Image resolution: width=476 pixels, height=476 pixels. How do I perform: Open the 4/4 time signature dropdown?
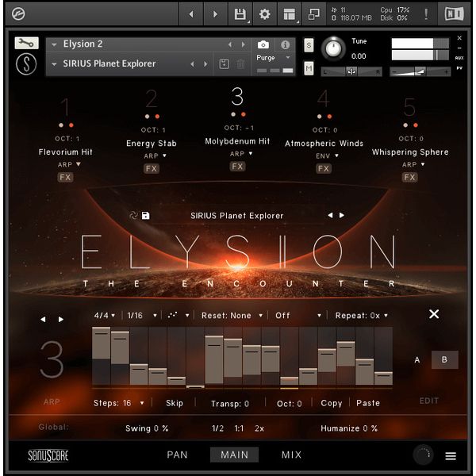click(x=105, y=316)
